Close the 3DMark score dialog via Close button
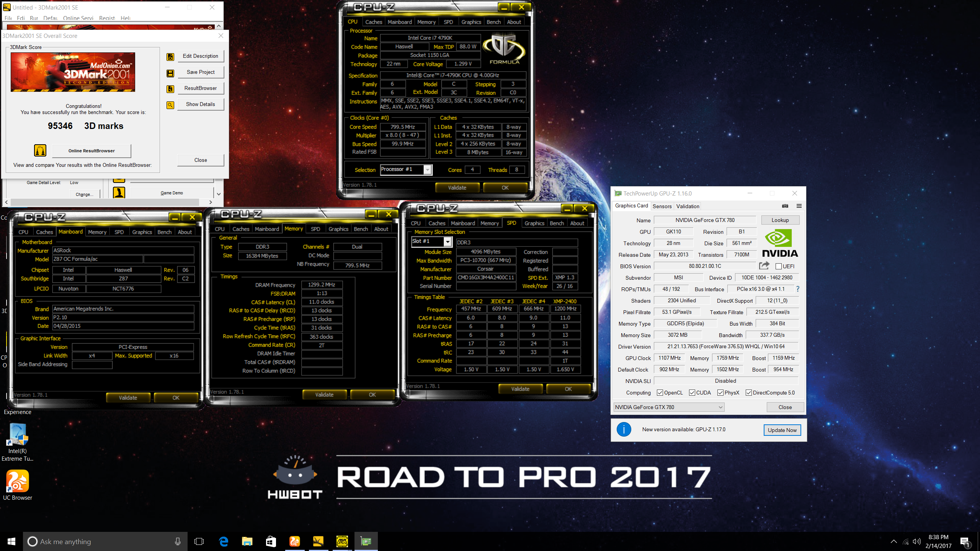 pos(201,160)
